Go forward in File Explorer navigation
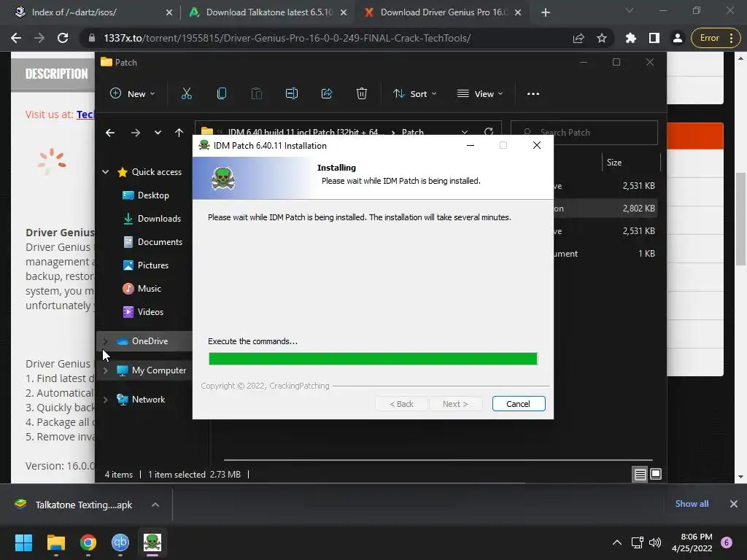Image resolution: width=747 pixels, height=560 pixels. click(x=135, y=133)
